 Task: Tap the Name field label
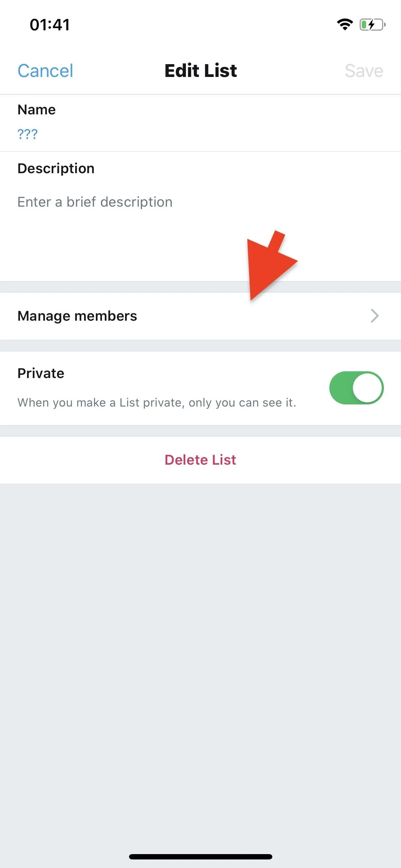pos(37,109)
